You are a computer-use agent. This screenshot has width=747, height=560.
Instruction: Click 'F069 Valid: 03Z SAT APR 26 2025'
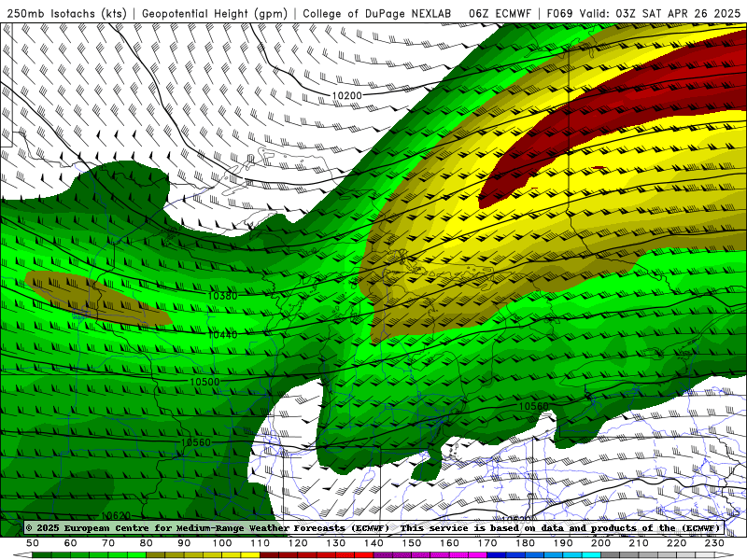coord(643,13)
